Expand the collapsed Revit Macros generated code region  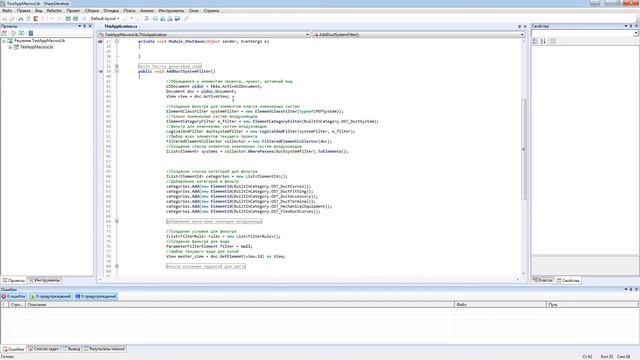point(117,66)
